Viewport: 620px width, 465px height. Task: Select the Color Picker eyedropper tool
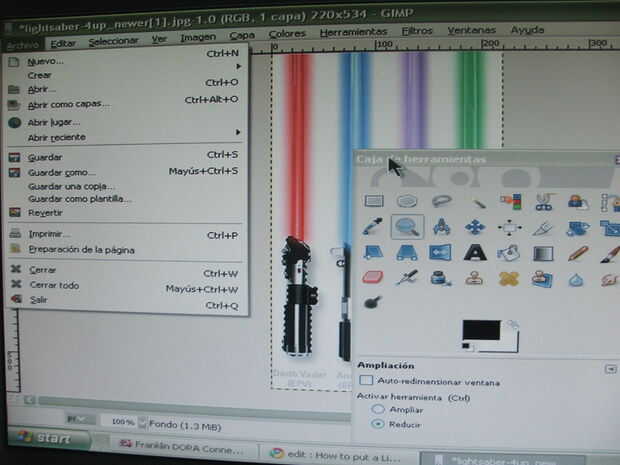pos(372,227)
